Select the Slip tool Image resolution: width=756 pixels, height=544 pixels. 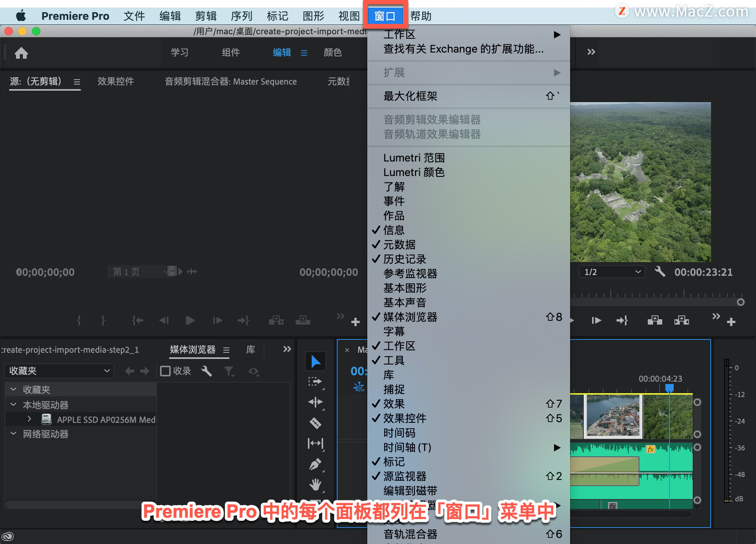315,444
